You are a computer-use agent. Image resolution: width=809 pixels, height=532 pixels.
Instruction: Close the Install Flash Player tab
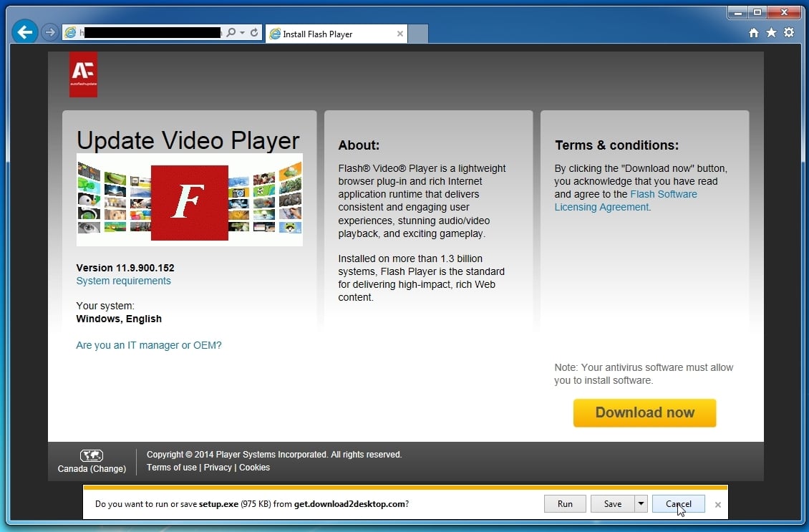click(400, 34)
